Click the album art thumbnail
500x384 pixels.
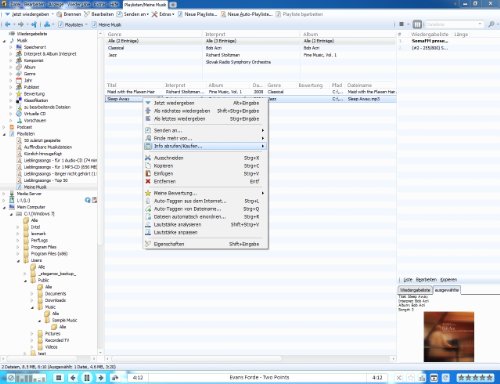click(x=449, y=337)
